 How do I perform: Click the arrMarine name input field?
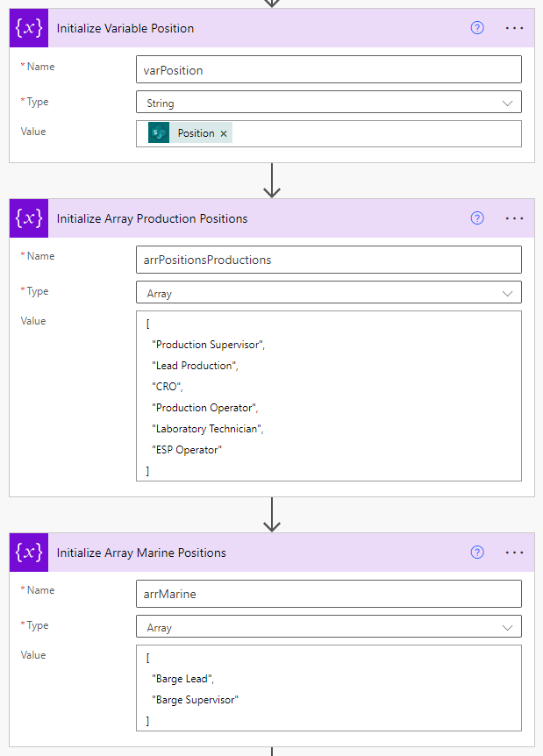(x=328, y=594)
